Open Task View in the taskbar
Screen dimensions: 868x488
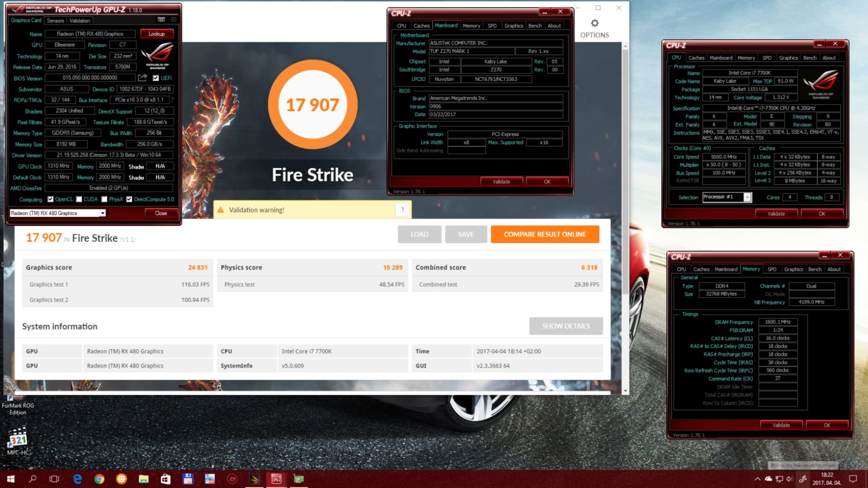point(54,479)
